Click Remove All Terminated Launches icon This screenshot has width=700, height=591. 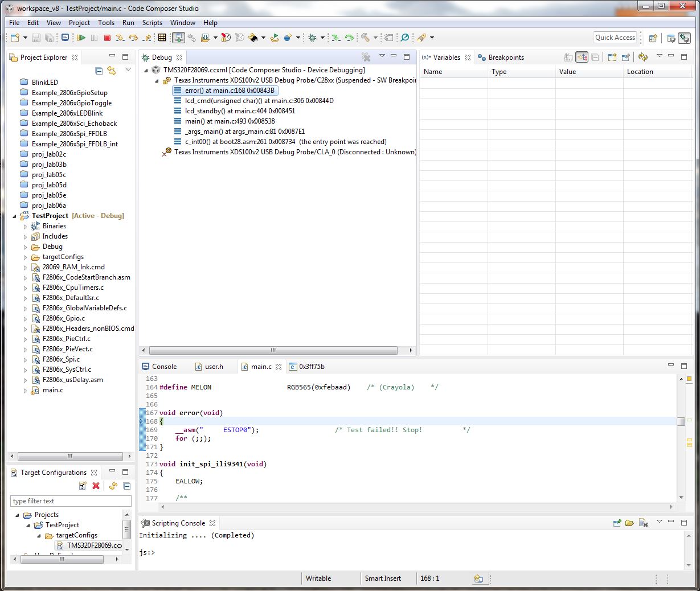[x=366, y=57]
